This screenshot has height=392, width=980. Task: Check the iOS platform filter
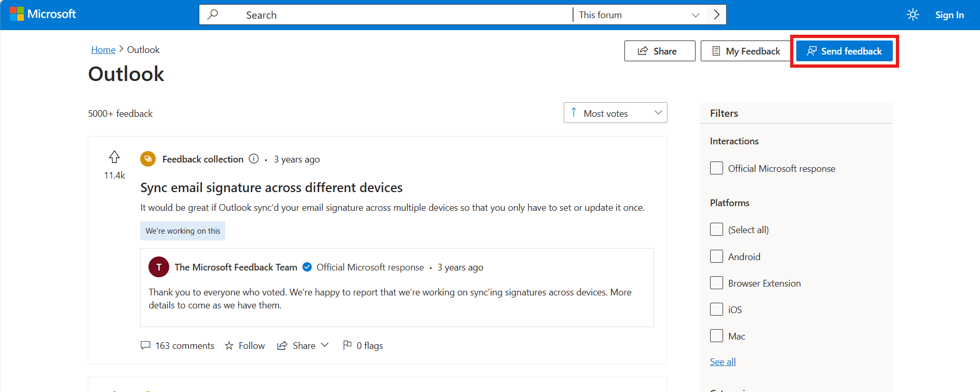pos(716,309)
